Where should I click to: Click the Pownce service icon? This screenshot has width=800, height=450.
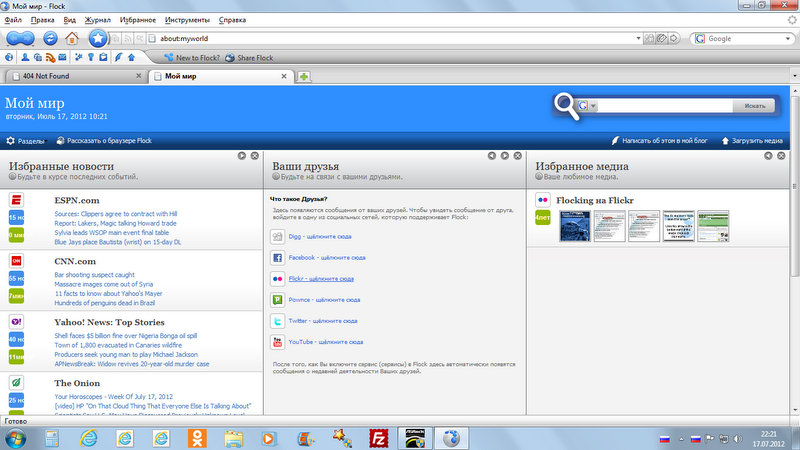[x=278, y=299]
